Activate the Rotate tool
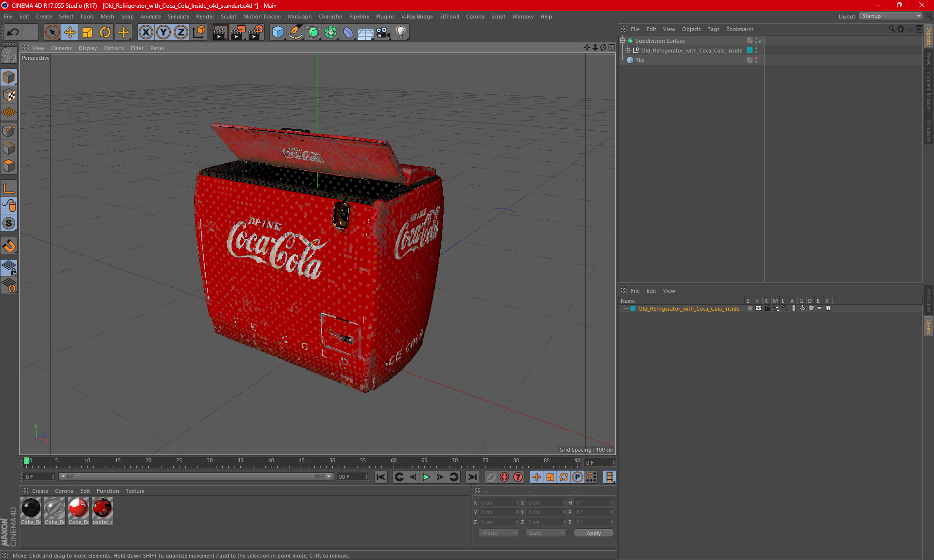This screenshot has height=560, width=934. coord(105,33)
